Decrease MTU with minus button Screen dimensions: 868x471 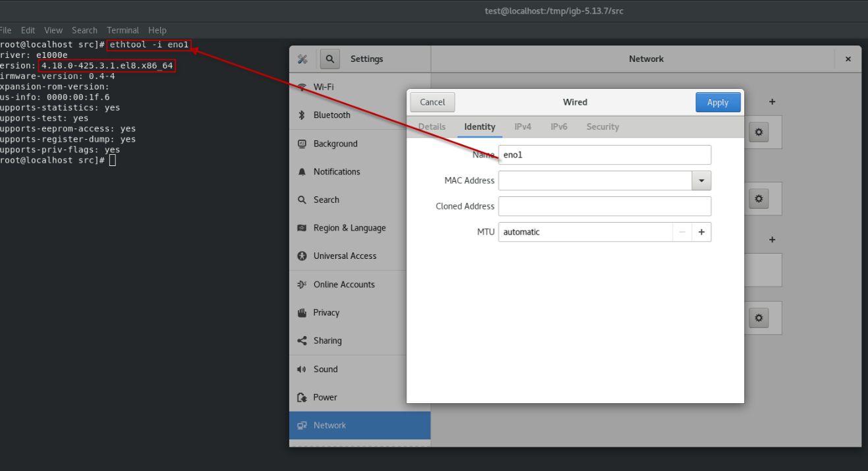(x=682, y=232)
